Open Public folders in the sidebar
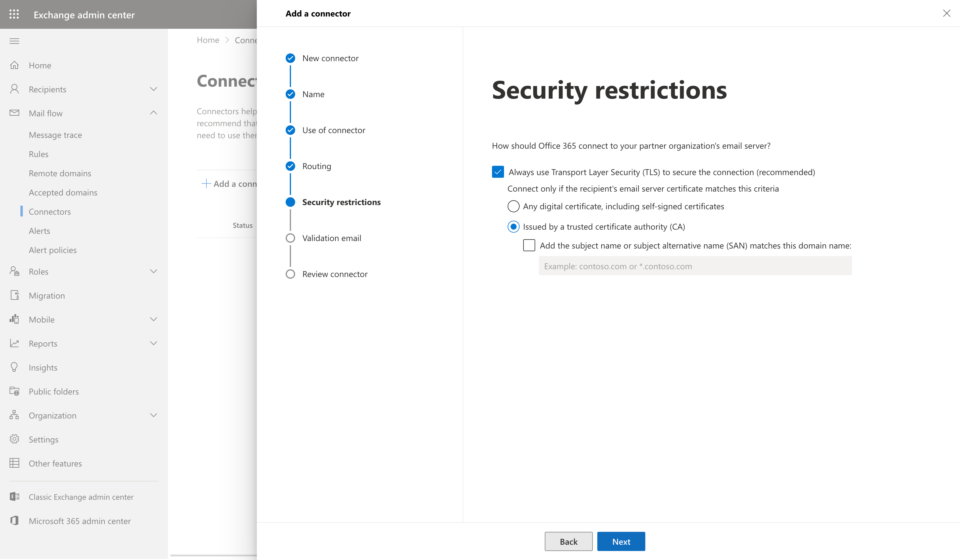The height and width of the screenshot is (560, 960). (53, 391)
